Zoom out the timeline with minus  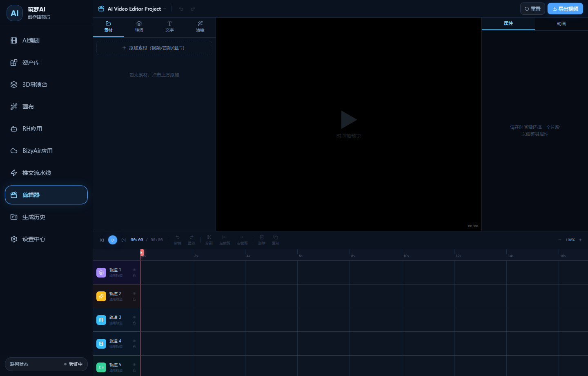[x=559, y=240]
